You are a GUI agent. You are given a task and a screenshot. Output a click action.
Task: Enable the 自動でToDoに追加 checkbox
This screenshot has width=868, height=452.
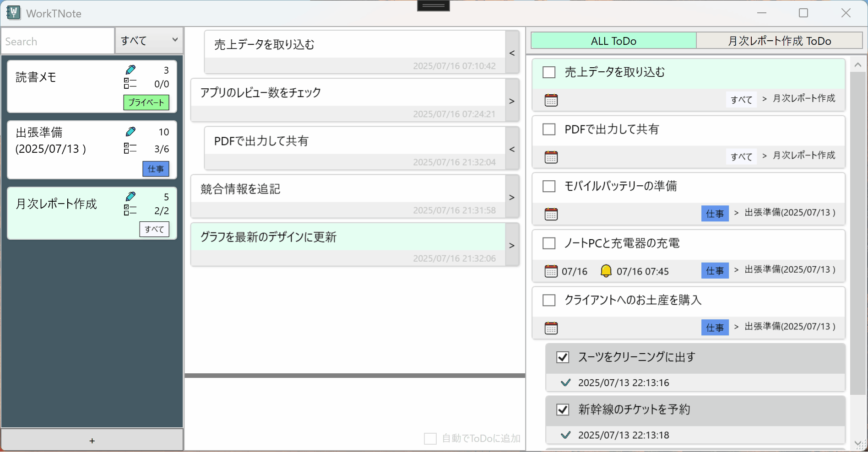point(430,439)
